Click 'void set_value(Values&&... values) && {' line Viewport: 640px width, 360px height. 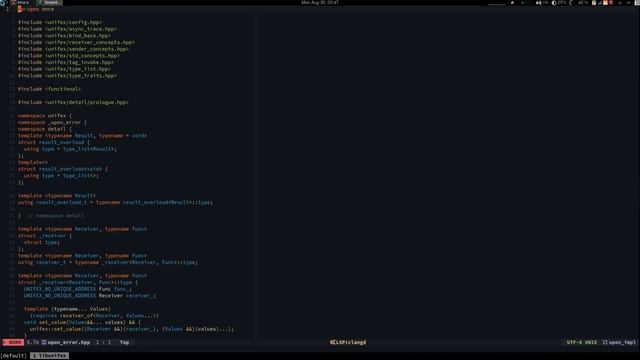tap(82, 322)
